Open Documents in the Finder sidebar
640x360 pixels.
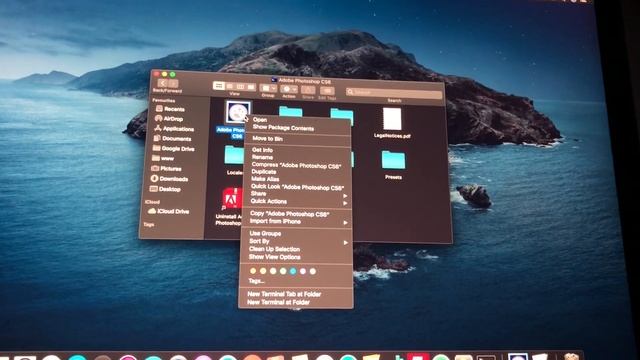172,138
